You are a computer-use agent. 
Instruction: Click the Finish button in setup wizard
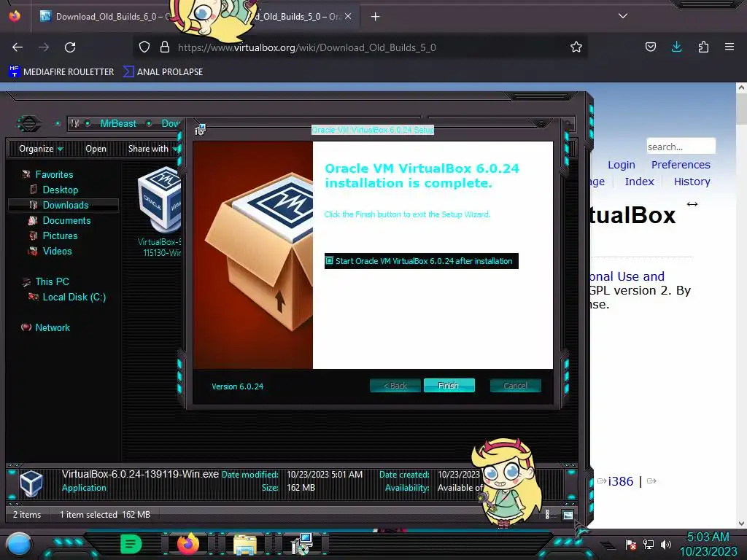449,385
